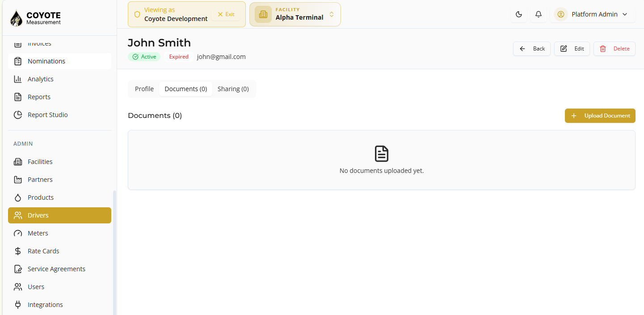The height and width of the screenshot is (315, 644).
Task: Switch to the Profile tab
Action: click(x=144, y=89)
